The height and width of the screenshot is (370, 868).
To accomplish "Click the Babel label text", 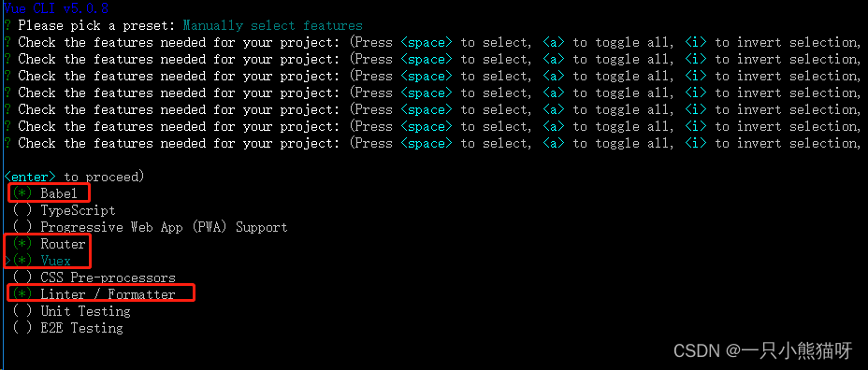I will pyautogui.click(x=60, y=193).
